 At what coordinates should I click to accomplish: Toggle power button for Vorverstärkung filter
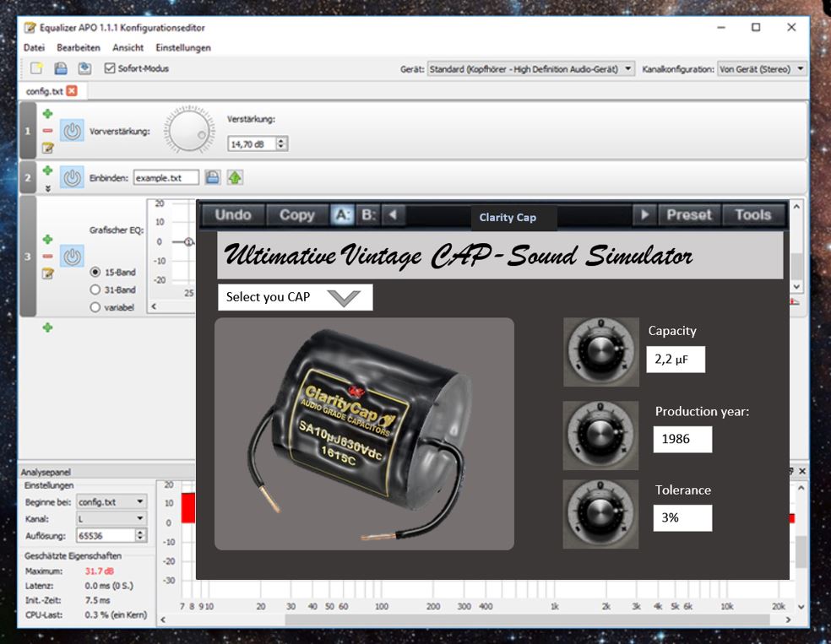pos(72,131)
